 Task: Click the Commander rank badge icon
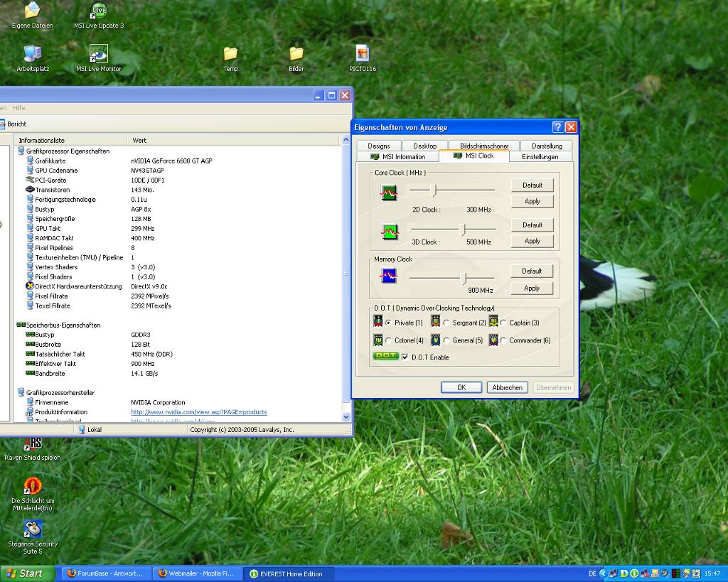coord(493,340)
